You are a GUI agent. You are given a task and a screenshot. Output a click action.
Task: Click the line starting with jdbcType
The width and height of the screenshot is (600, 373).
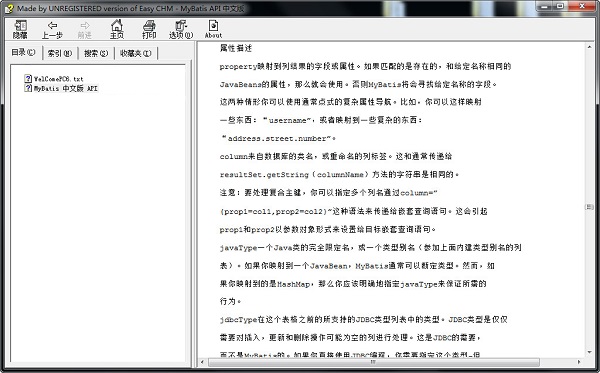click(x=364, y=319)
